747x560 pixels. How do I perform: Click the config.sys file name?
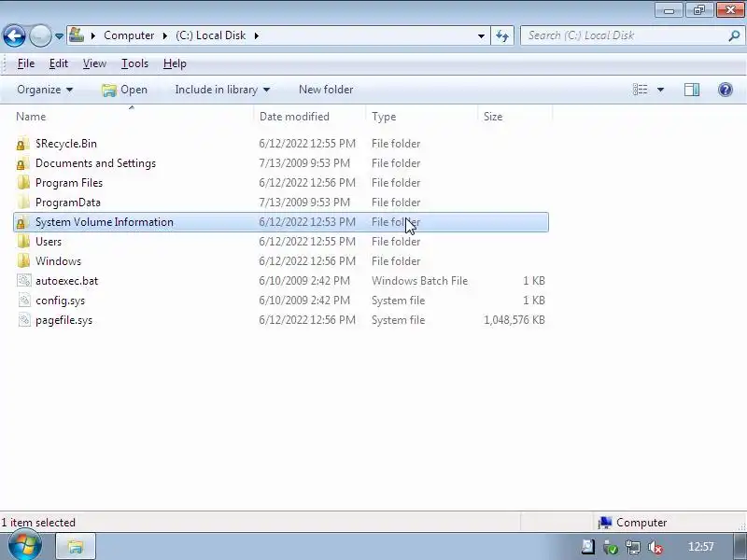tap(61, 301)
